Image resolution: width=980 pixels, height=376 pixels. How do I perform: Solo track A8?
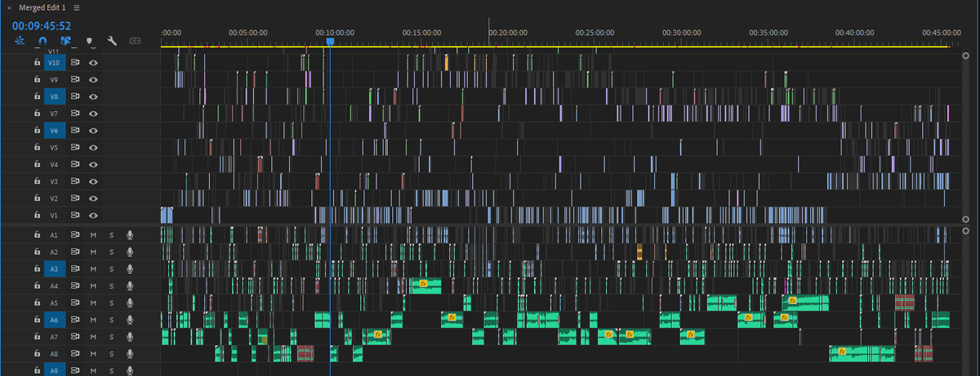point(112,354)
